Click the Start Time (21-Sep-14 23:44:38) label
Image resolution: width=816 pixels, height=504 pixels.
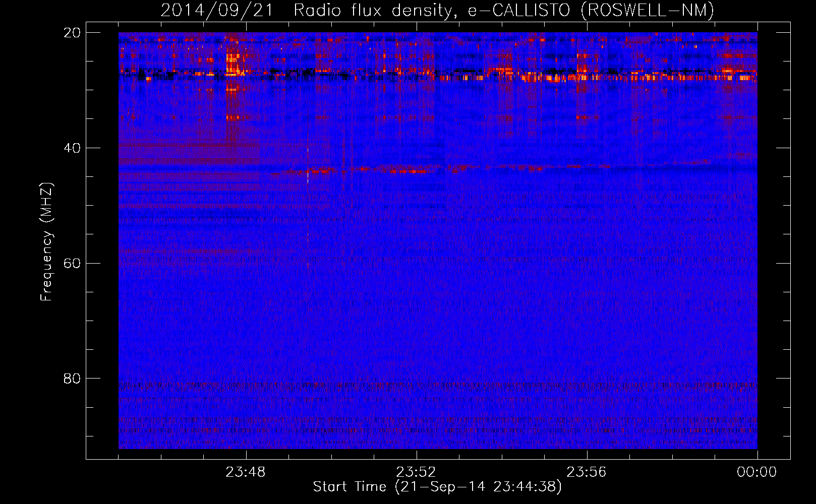coord(437,487)
